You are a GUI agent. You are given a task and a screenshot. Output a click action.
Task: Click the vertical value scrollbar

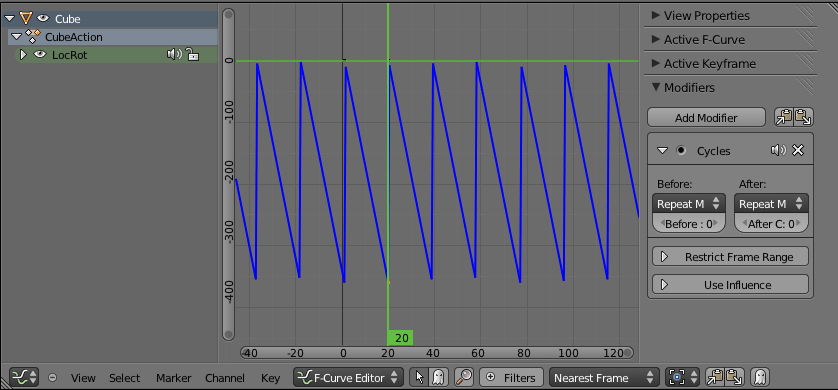coord(228,174)
